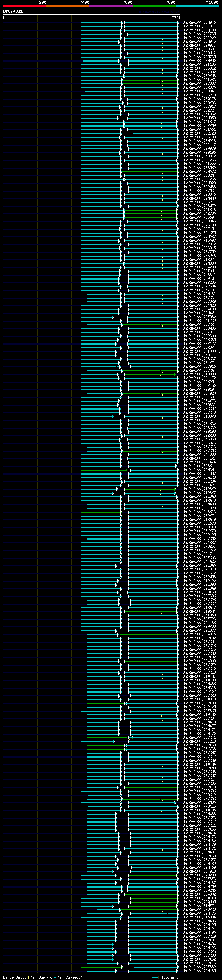Screen dimensions: 222x980
Task: Select hit UniRef100_Q8S917
Action: (199, 106)
